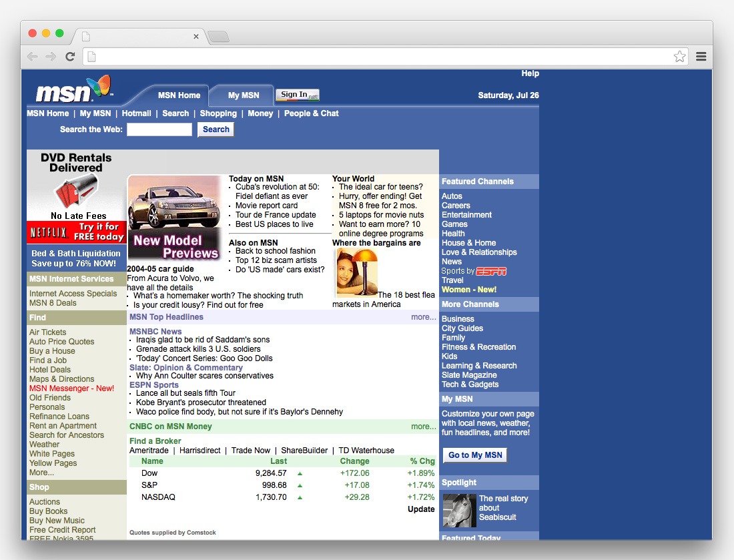Open Hotmail from the navigation bar
Viewport: 734px width, 560px height.
tap(136, 113)
